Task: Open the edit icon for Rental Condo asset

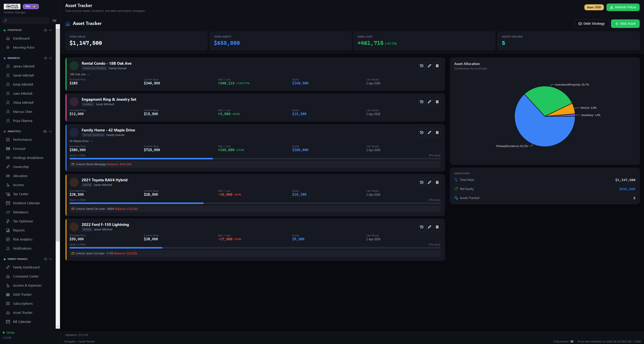Action: pyautogui.click(x=430, y=66)
